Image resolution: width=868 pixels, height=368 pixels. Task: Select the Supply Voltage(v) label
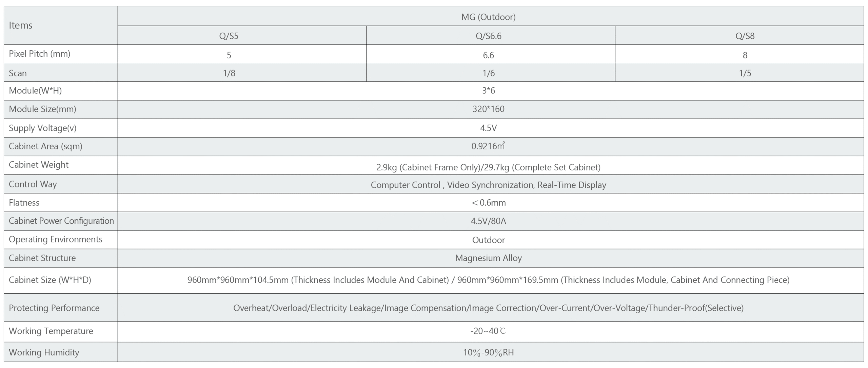[43, 128]
